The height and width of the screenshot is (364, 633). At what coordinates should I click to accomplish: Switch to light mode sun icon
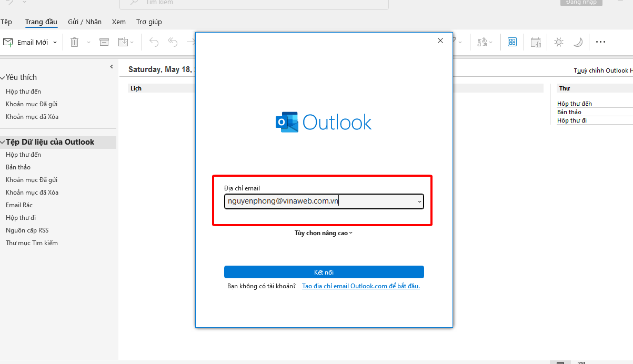[559, 42]
